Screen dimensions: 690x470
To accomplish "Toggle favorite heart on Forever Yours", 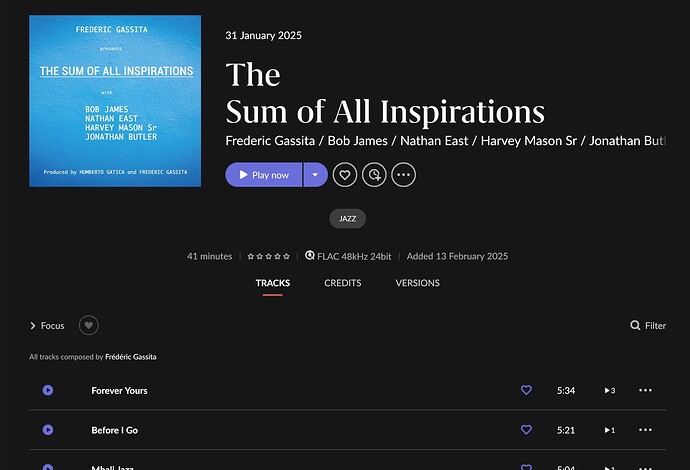I will pos(526,390).
